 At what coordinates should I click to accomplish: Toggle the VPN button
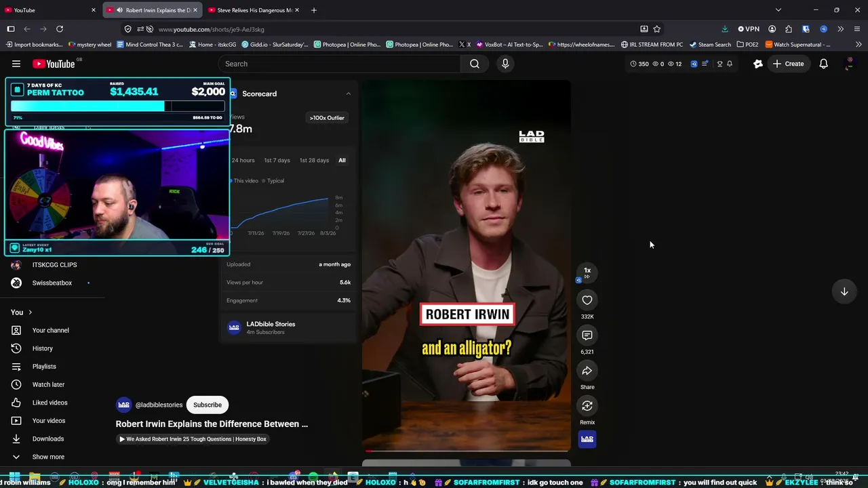tap(749, 29)
